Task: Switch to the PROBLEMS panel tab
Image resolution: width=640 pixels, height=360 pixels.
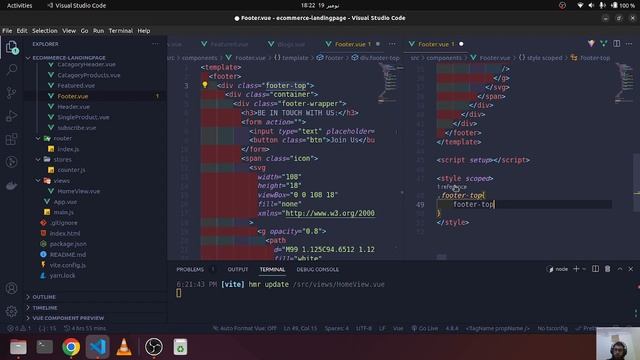Action: pos(190,269)
